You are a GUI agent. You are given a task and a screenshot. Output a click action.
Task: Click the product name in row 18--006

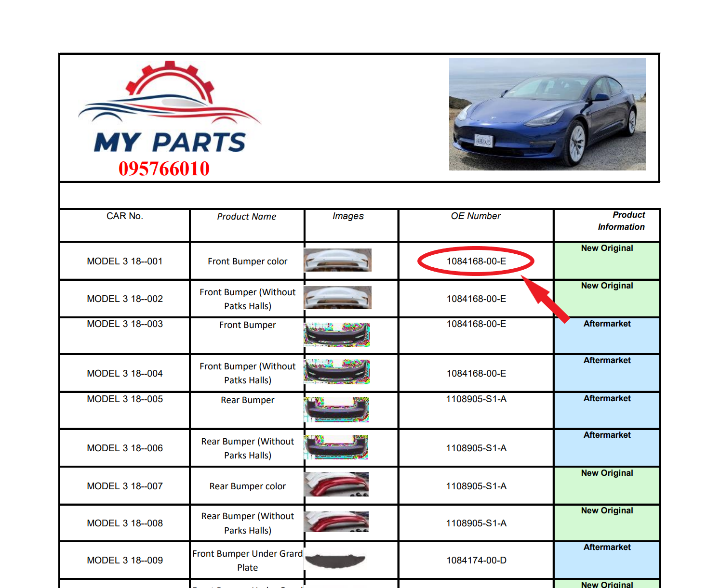tap(248, 448)
